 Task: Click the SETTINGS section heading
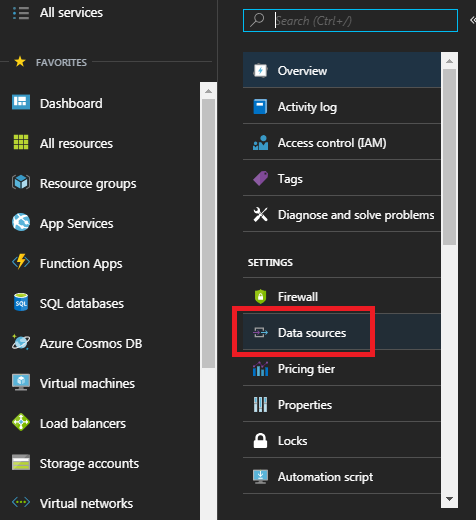pyautogui.click(x=270, y=263)
